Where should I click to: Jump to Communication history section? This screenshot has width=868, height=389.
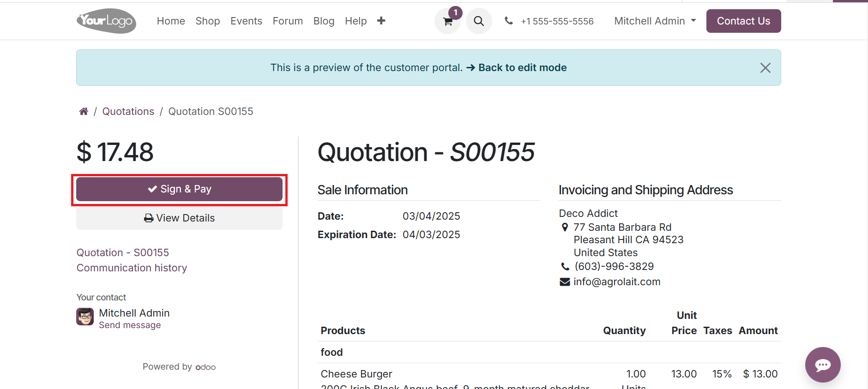[x=132, y=268]
